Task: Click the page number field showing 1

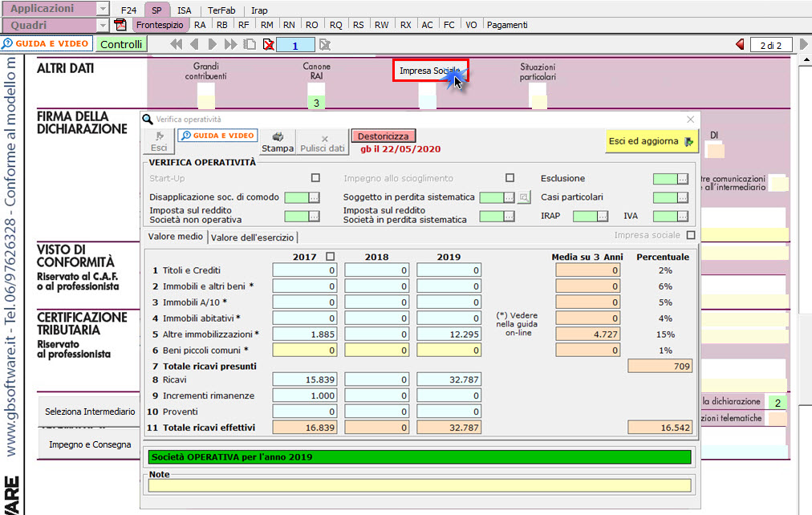Action: pos(295,46)
